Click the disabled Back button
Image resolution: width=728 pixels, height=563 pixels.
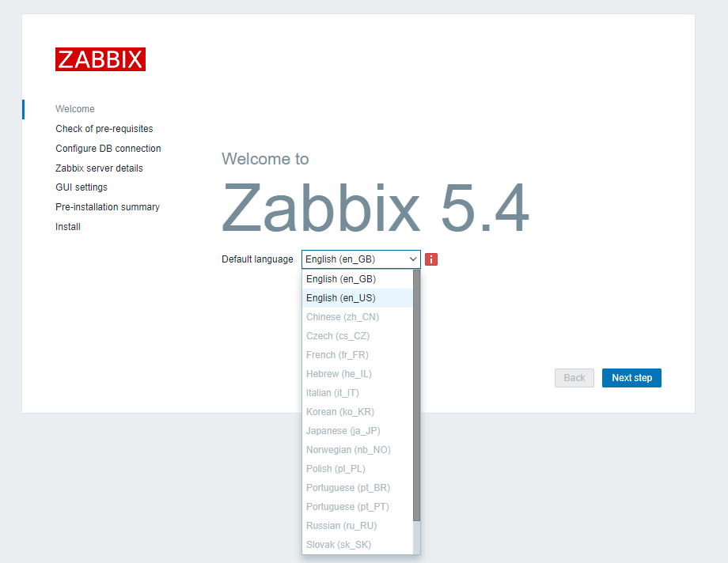[x=574, y=378]
